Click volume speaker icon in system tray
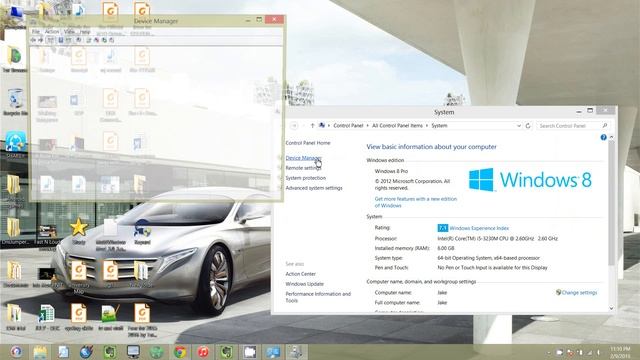Screen dimensions: 640x360 pos(599,352)
